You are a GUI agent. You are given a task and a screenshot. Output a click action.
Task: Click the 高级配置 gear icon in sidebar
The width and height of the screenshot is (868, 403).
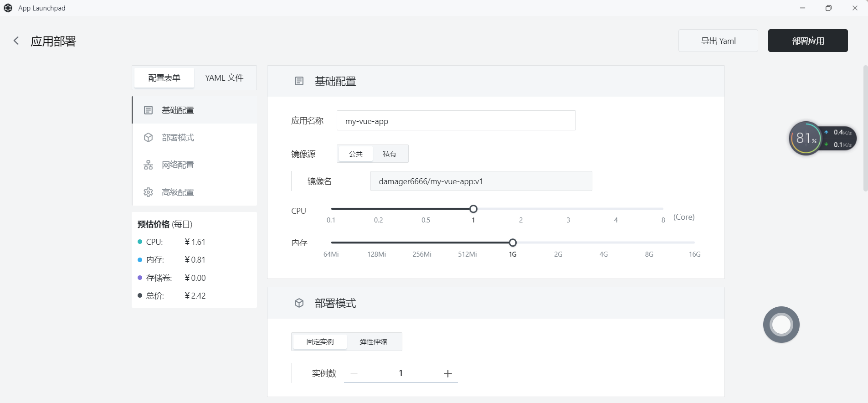pyautogui.click(x=148, y=192)
